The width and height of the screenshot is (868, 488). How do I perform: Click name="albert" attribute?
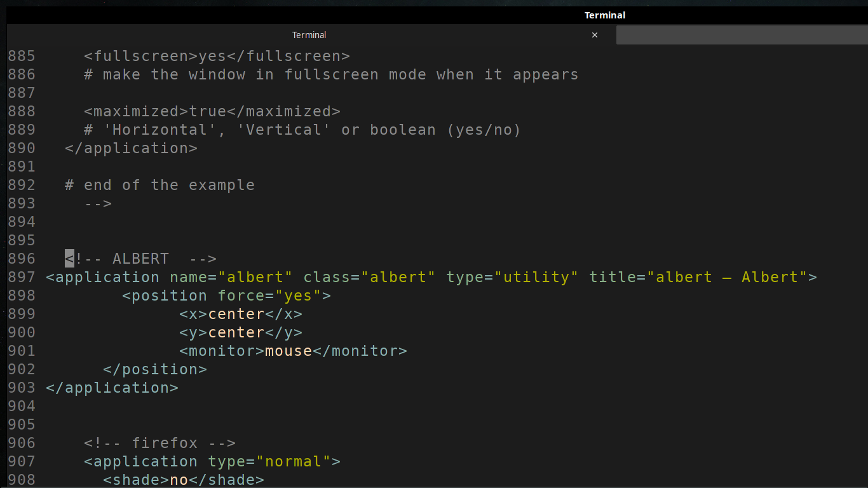[231, 277]
